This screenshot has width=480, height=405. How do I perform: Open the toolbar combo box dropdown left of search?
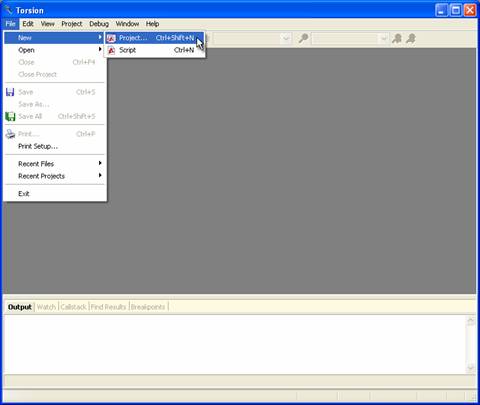(286, 39)
